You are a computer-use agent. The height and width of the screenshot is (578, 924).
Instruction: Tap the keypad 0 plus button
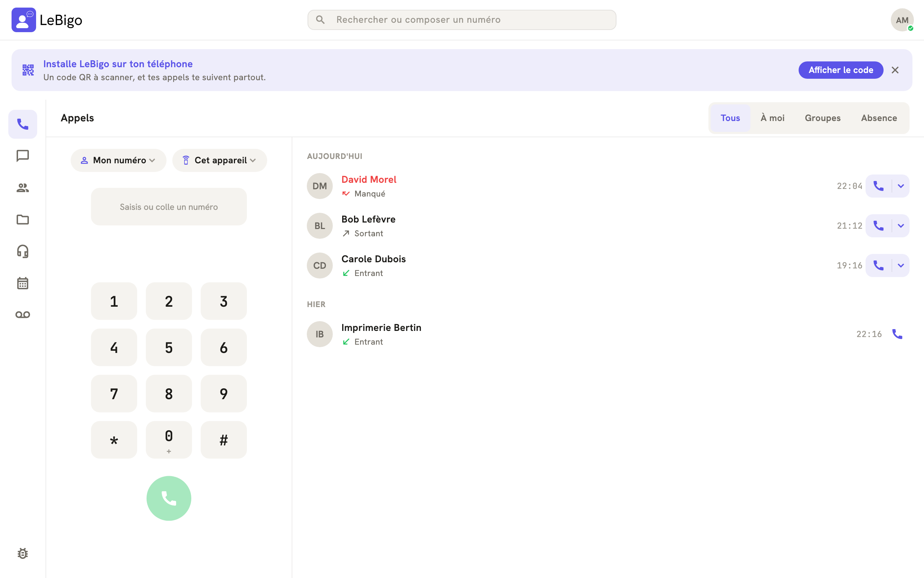(169, 440)
